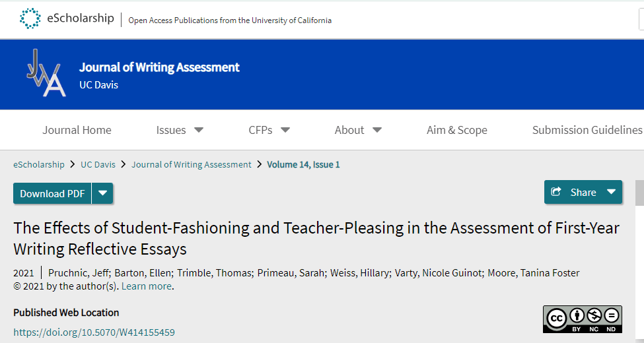This screenshot has width=644, height=343.
Task: Click the Download PDF button
Action: point(52,193)
